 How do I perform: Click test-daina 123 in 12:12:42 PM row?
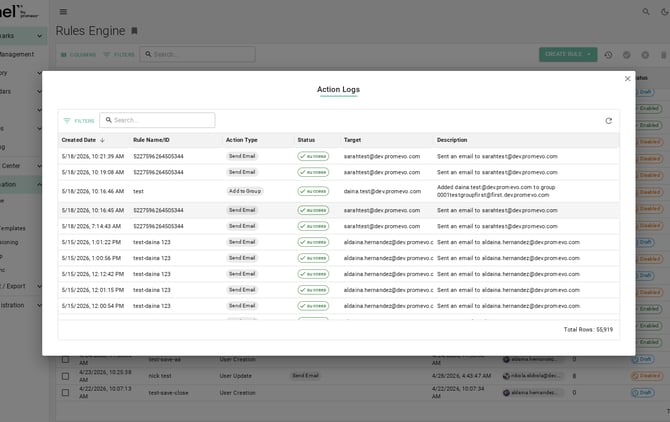click(152, 274)
